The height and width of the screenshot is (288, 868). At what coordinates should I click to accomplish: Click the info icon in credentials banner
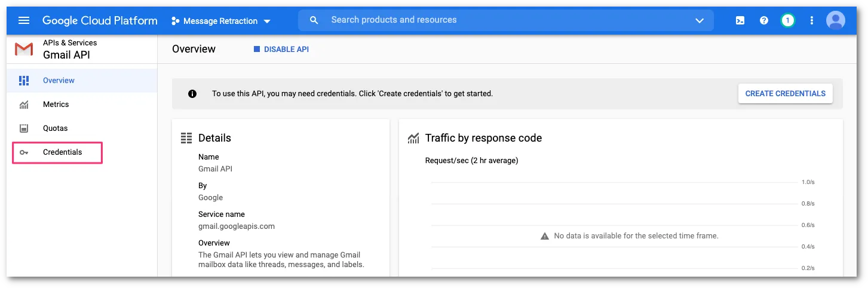coord(192,94)
